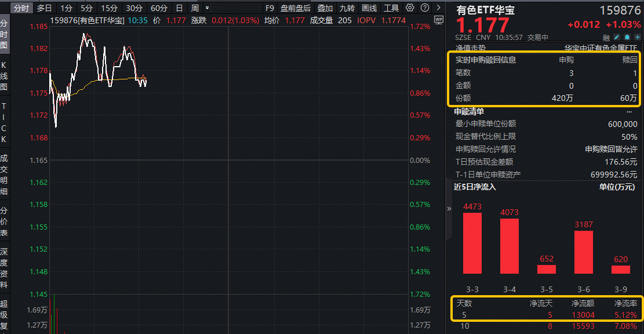Click the pencil edit note icon

point(617,37)
